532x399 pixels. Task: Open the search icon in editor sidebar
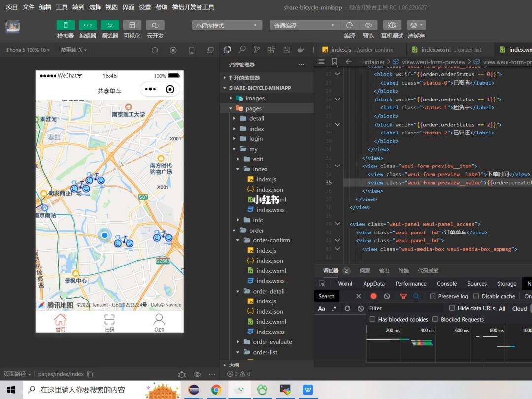242,50
